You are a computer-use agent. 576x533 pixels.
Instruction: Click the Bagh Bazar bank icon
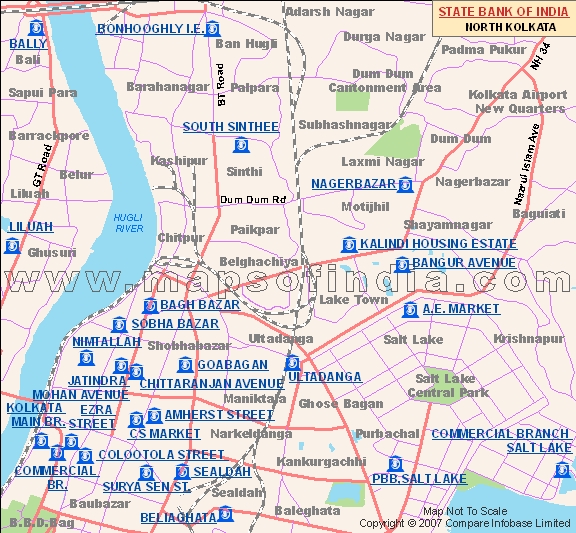(x=150, y=305)
